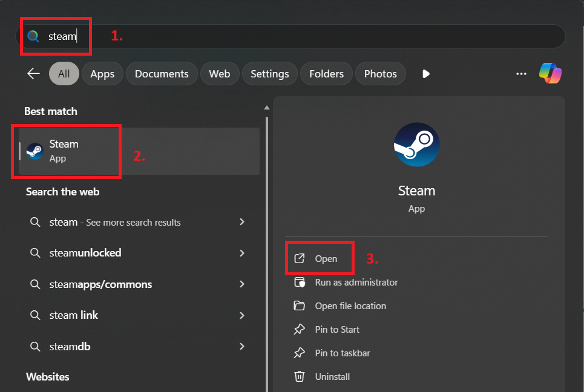Click the Steam app icon in Best match
The width and height of the screenshot is (584, 392).
point(34,149)
